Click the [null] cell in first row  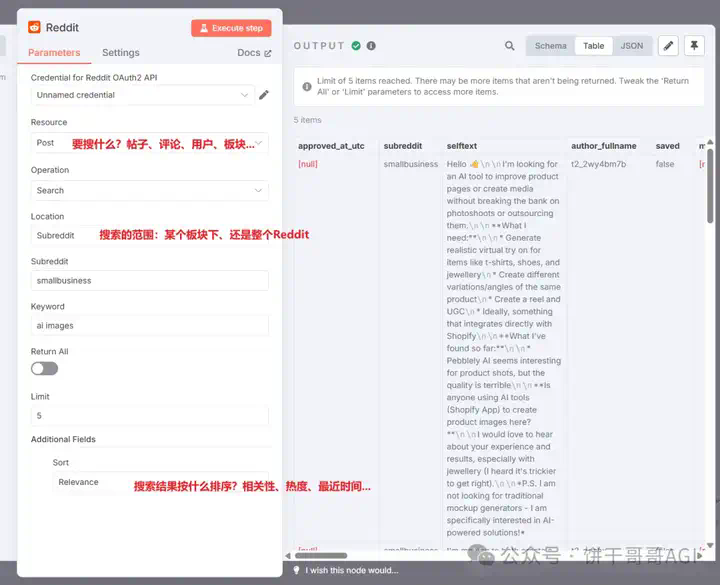click(x=308, y=164)
